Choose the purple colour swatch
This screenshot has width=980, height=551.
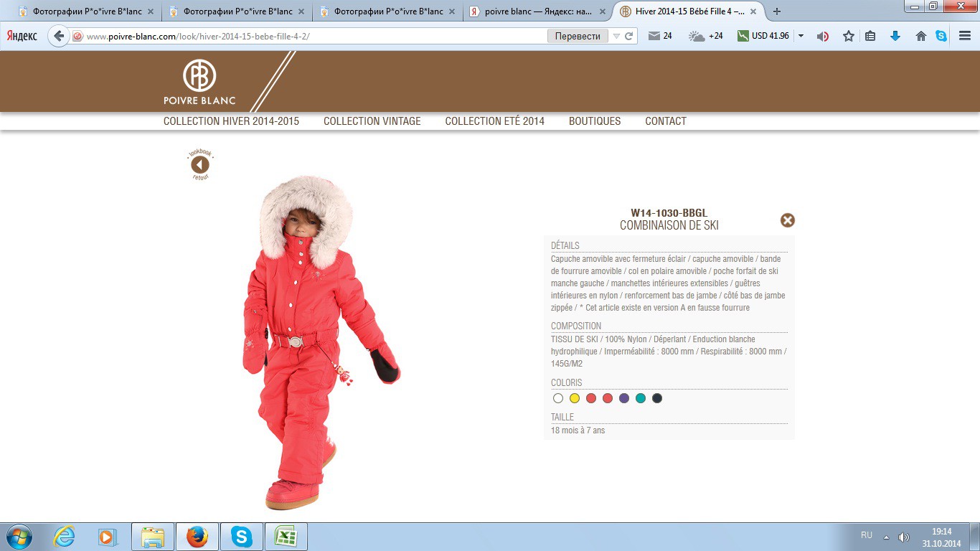(x=624, y=398)
